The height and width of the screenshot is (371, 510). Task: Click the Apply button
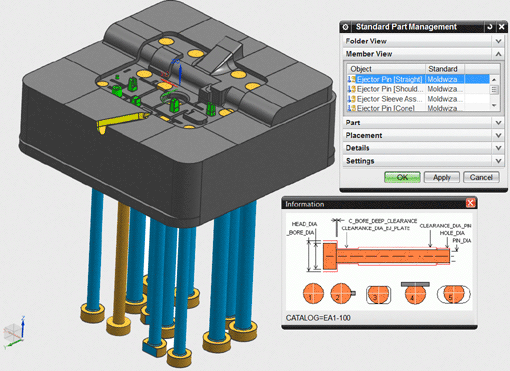point(442,177)
